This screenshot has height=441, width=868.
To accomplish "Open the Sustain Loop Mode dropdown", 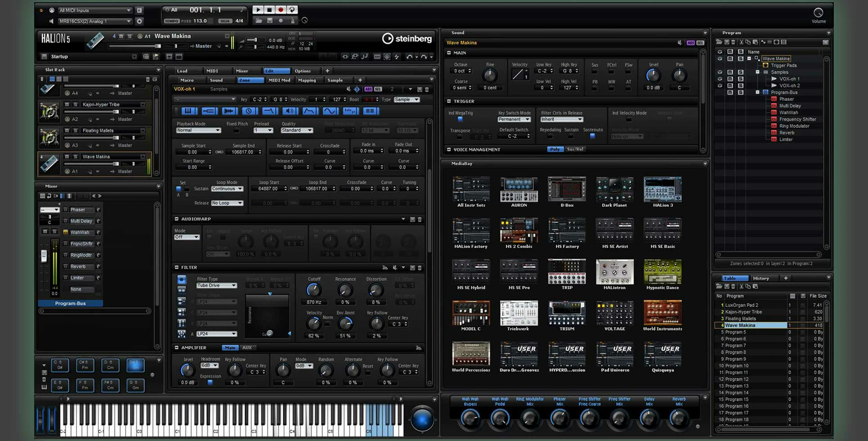I will tap(227, 189).
